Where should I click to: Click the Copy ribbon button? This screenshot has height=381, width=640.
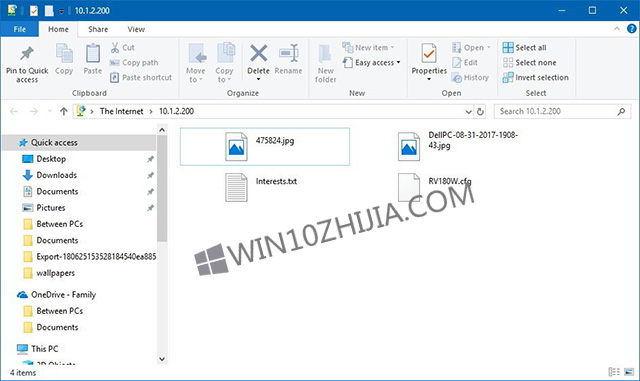[64, 60]
